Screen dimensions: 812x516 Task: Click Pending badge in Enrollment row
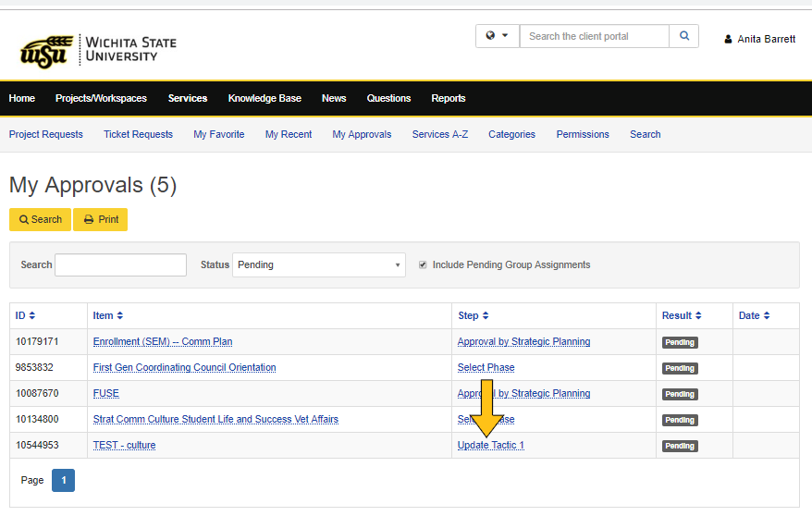680,343
